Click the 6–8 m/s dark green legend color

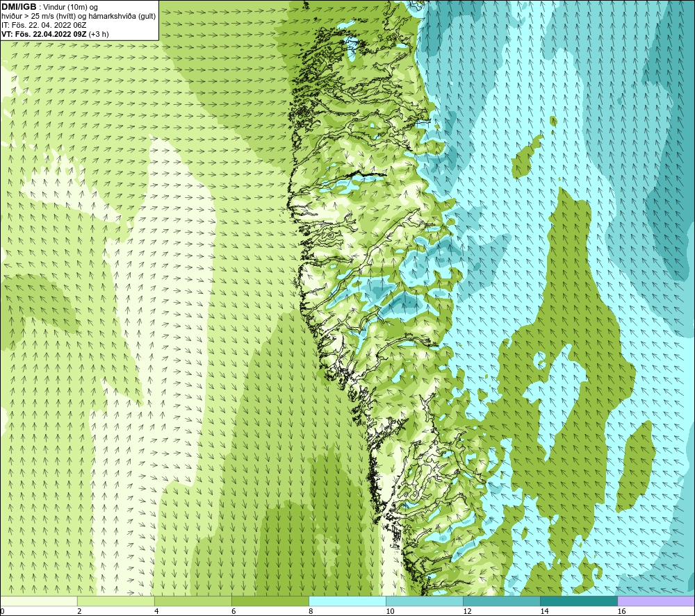click(x=270, y=601)
